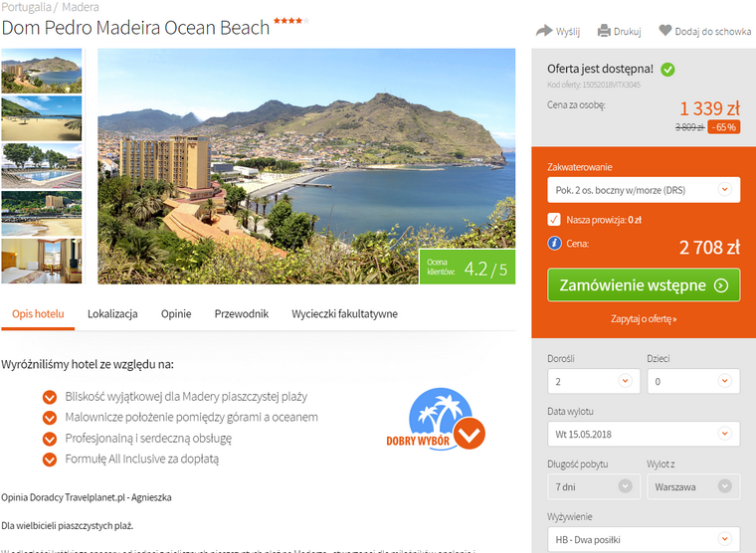Click the Zamówienie wstępne green button
The width and height of the screenshot is (756, 553).
tap(644, 284)
